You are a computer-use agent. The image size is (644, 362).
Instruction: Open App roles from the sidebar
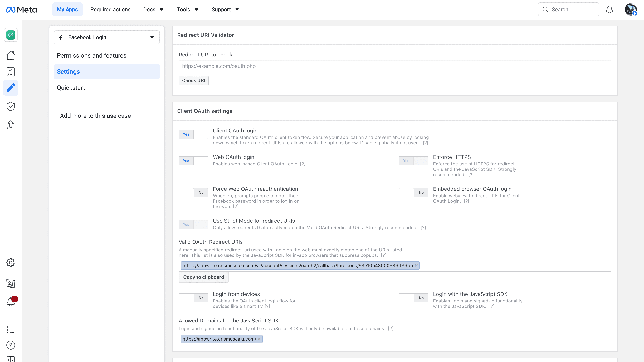click(11, 283)
